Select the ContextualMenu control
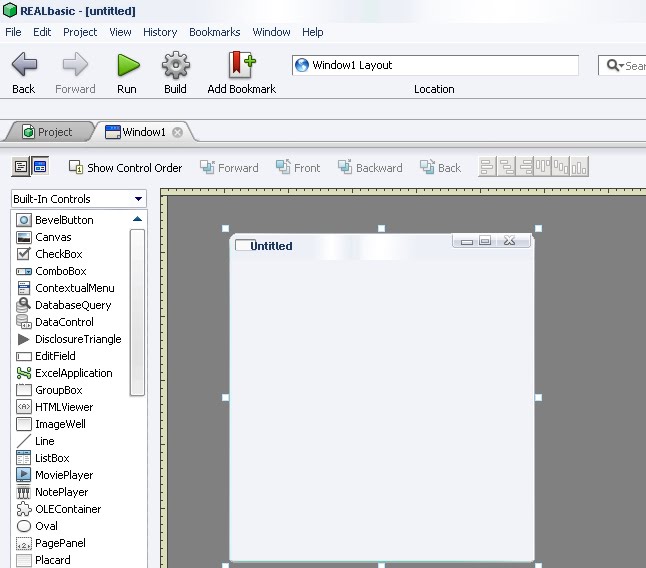 pyautogui.click(x=65, y=288)
